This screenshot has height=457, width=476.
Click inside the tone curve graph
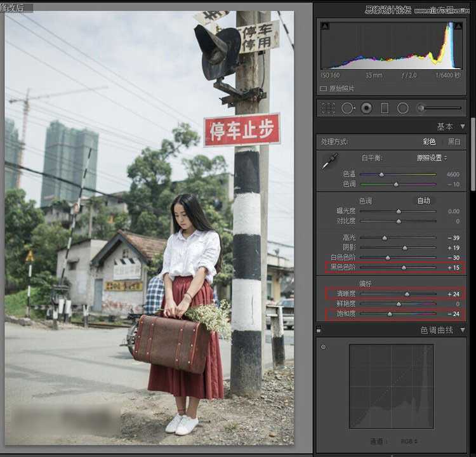[x=392, y=387]
